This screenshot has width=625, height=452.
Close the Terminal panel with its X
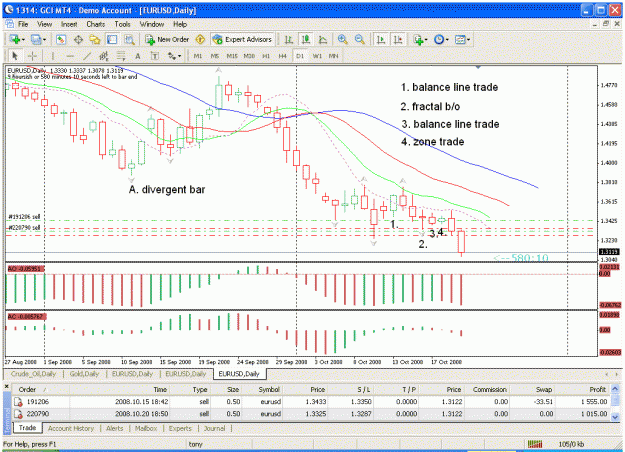(7, 387)
